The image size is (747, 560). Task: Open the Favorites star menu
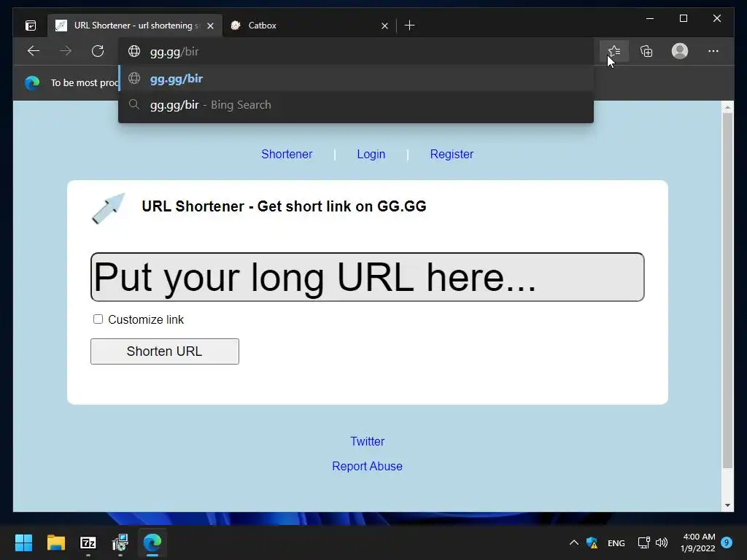pyautogui.click(x=614, y=51)
